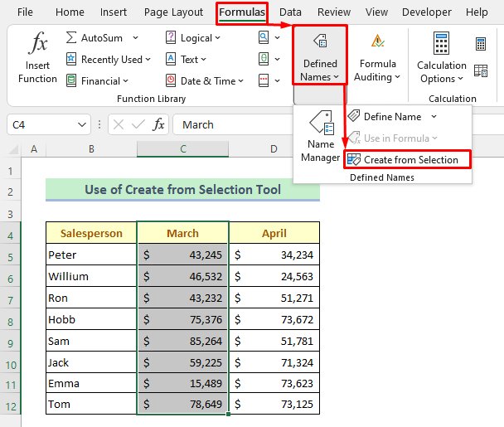Click the Insert Function fx icon
The height and width of the screenshot is (427, 504).
tap(38, 42)
